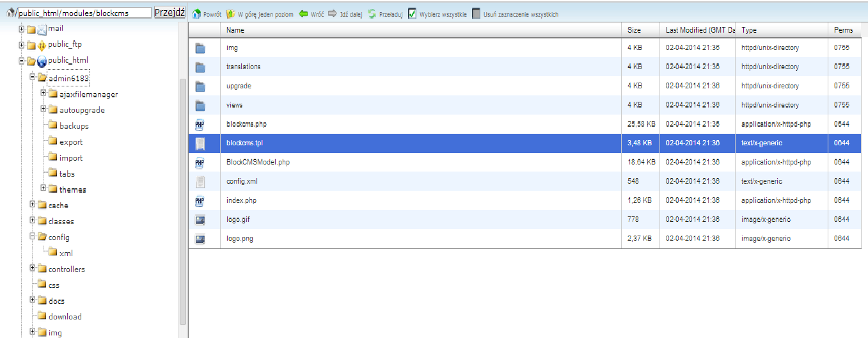This screenshot has height=338, width=868.
Task: Collapse the admin6183 tree node
Action: pyautogui.click(x=33, y=77)
